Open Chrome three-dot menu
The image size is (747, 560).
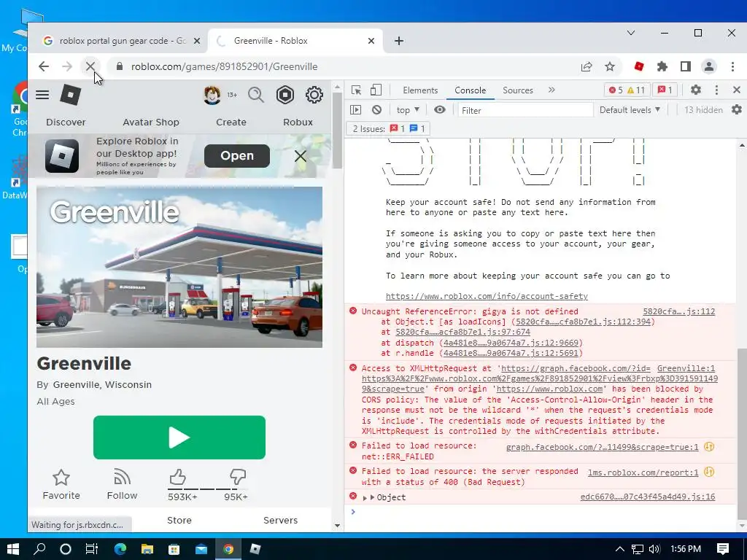(732, 66)
